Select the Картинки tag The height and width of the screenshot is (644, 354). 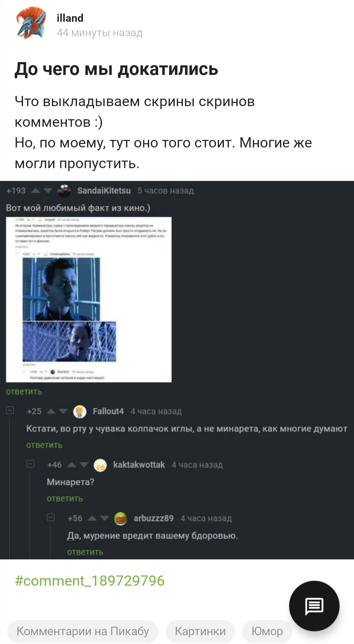(200, 632)
